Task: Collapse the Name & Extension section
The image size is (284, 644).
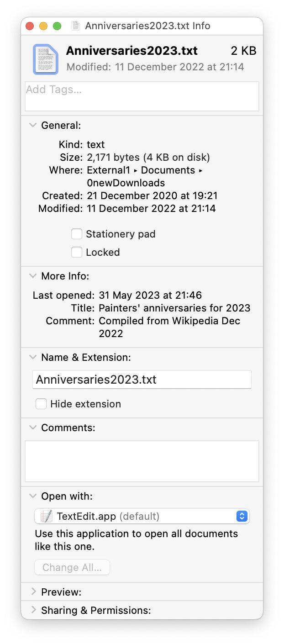Action: click(x=33, y=357)
